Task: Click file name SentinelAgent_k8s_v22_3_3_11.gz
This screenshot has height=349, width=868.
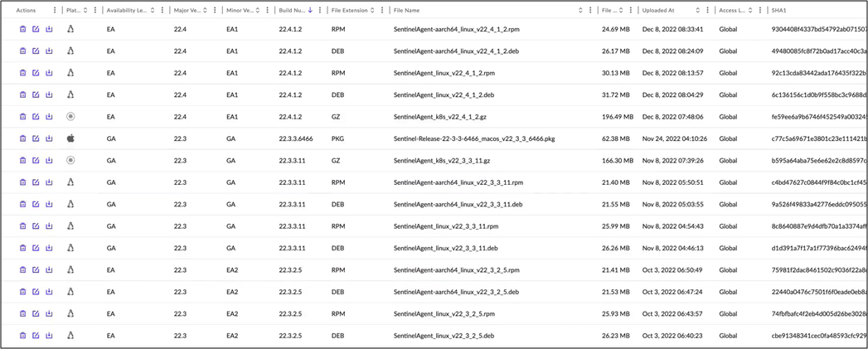Action: (442, 161)
